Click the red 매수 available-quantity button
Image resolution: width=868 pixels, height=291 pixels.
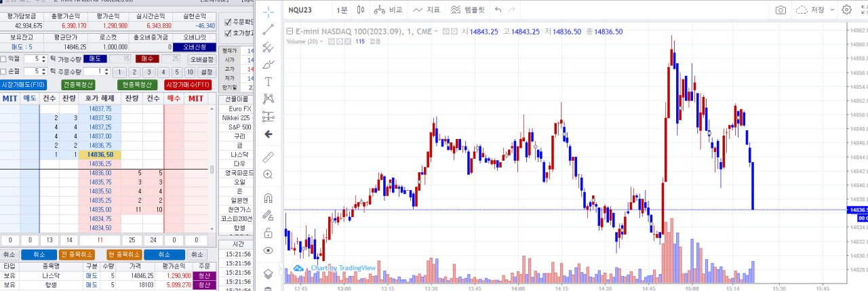(x=147, y=59)
